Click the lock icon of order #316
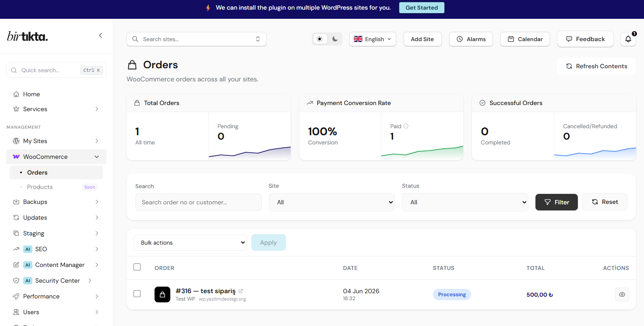Viewport: 644px width, 326px height. 162,294
